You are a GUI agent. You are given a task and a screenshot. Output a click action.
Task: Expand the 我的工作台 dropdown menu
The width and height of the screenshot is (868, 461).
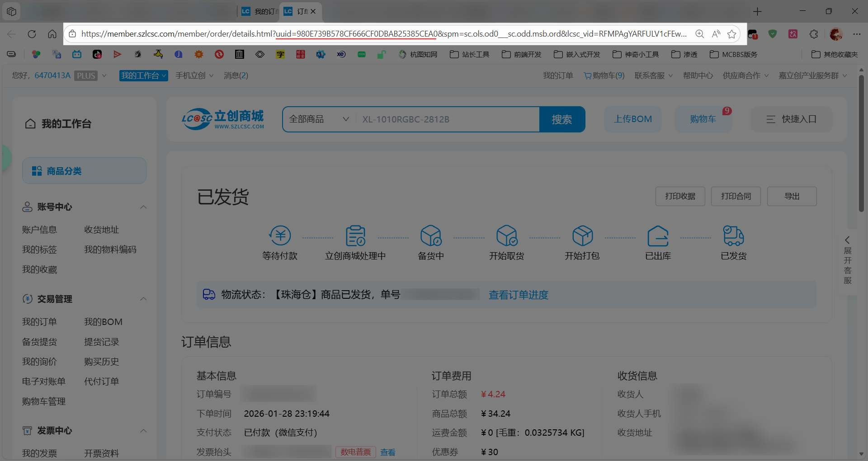pyautogui.click(x=143, y=75)
